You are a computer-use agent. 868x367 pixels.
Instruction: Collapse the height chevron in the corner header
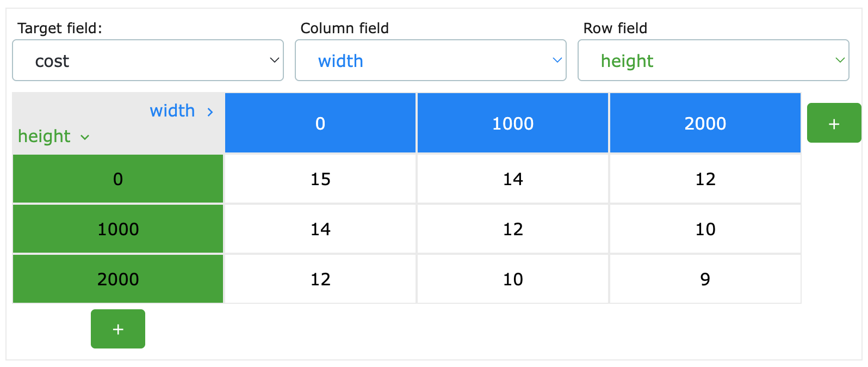click(85, 137)
